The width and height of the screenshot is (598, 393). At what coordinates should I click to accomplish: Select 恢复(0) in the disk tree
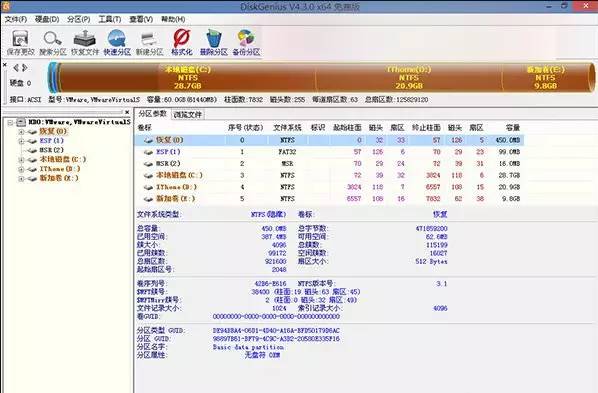[53, 131]
